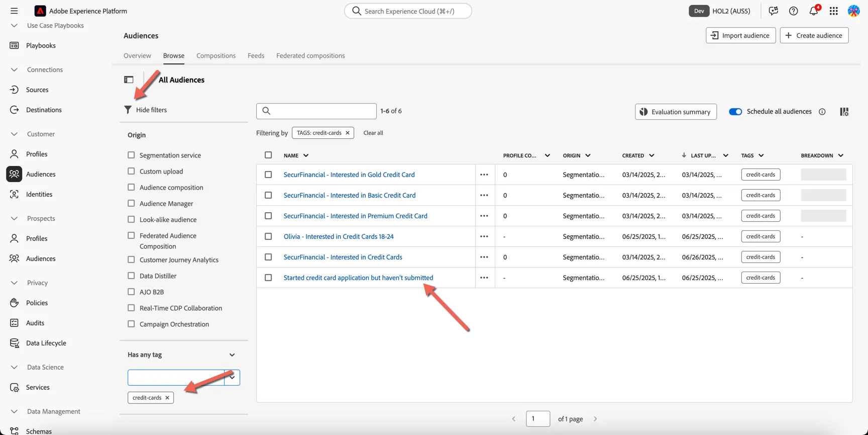Viewport: 868px width, 435px height.
Task: Open the feedback chat icon in header
Action: pyautogui.click(x=773, y=11)
